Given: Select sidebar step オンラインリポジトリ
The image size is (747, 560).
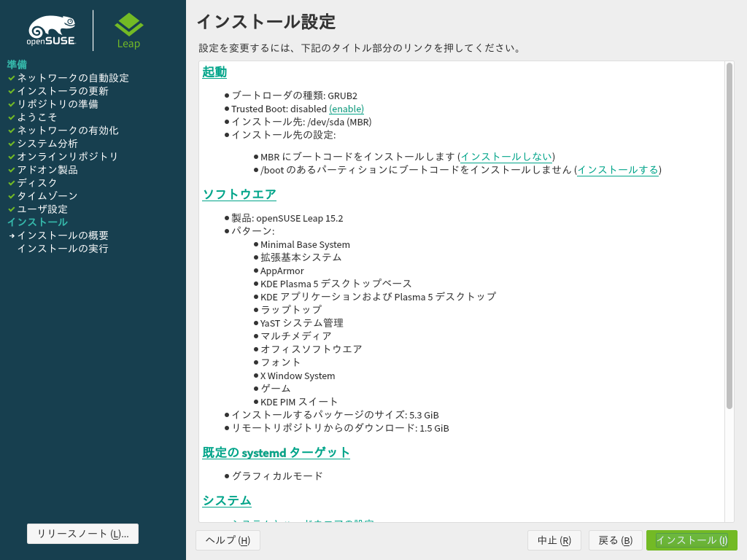Looking at the screenshot, I should tap(68, 156).
